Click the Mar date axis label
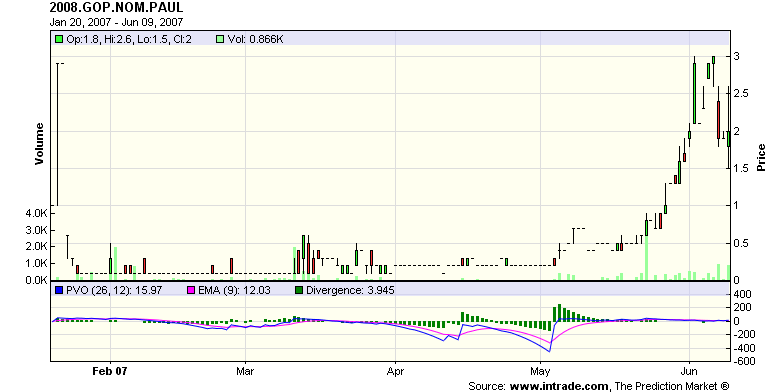Image resolution: width=780 pixels, height=392 pixels. 245,372
